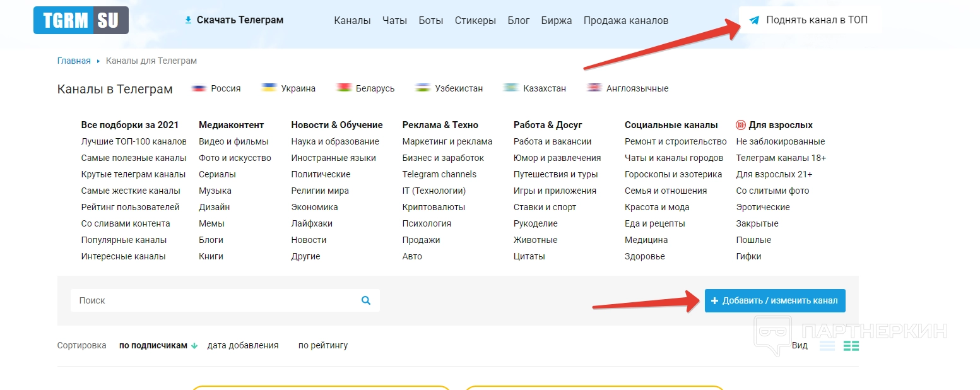Viewport: 980px width, 390px height.
Task: Open the Каналы menu item
Action: 352,20
